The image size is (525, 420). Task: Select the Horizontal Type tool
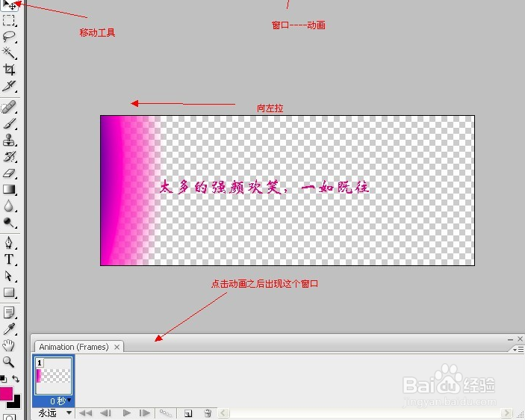coord(9,259)
